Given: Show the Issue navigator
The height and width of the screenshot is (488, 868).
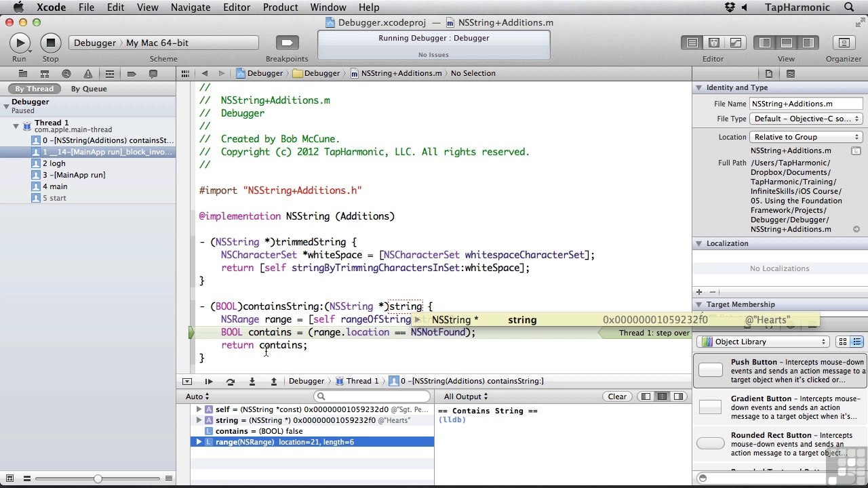Looking at the screenshot, I should [x=87, y=73].
